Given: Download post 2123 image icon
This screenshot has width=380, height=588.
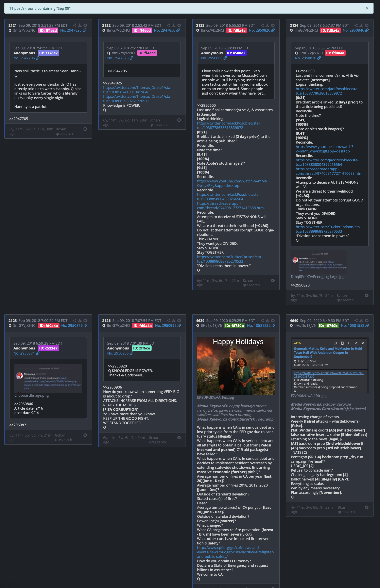Looking at the screenshot, I should (x=267, y=26).
